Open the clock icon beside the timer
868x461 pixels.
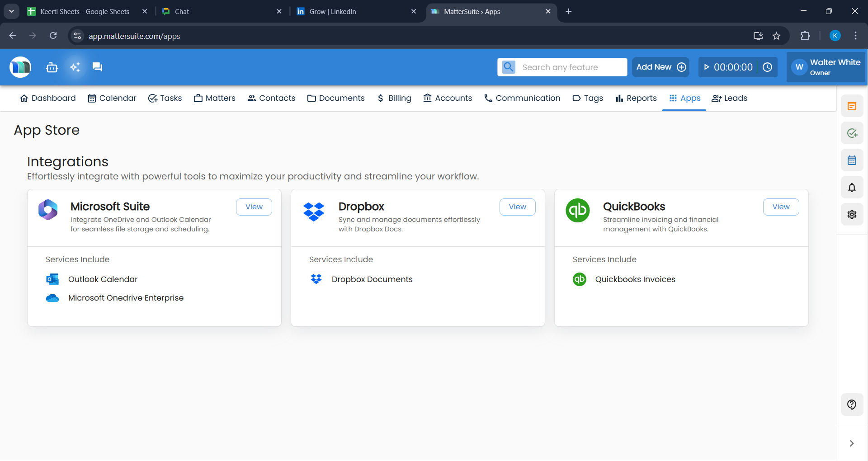(768, 67)
